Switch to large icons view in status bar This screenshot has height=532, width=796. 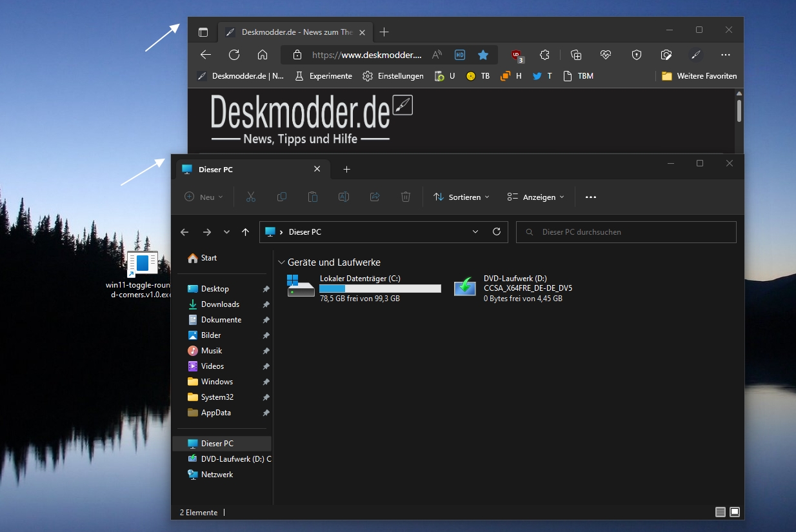coord(735,512)
